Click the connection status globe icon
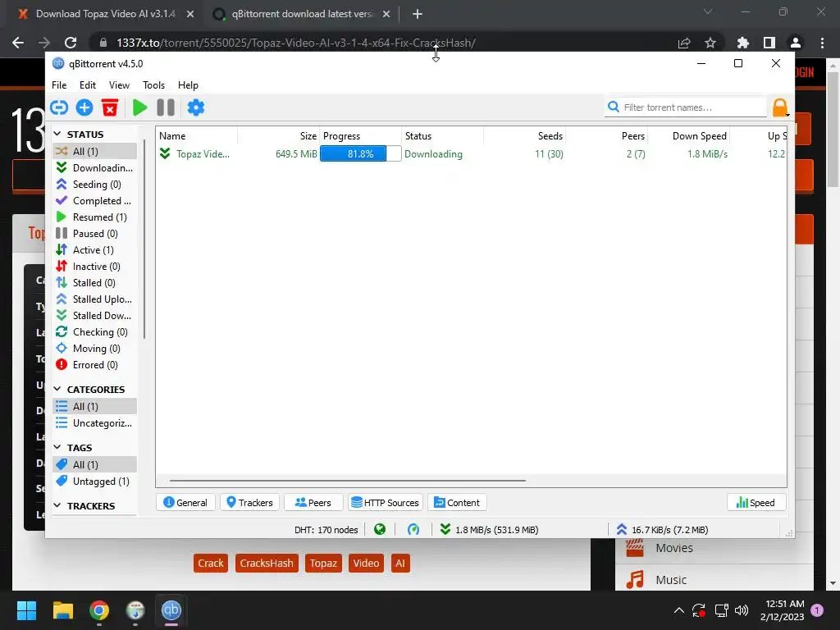The height and width of the screenshot is (630, 840). (x=380, y=530)
